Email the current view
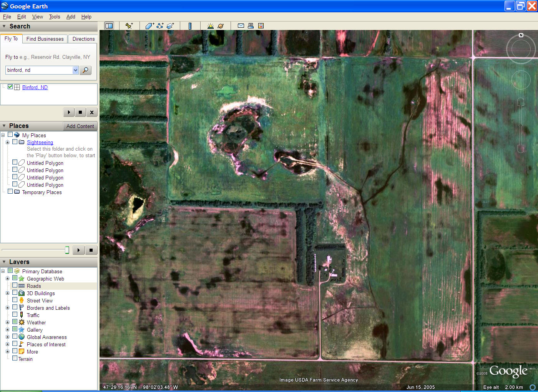 tap(241, 26)
